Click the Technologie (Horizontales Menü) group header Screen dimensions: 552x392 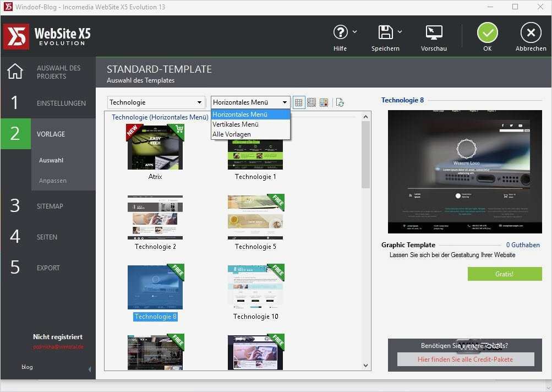(160, 117)
